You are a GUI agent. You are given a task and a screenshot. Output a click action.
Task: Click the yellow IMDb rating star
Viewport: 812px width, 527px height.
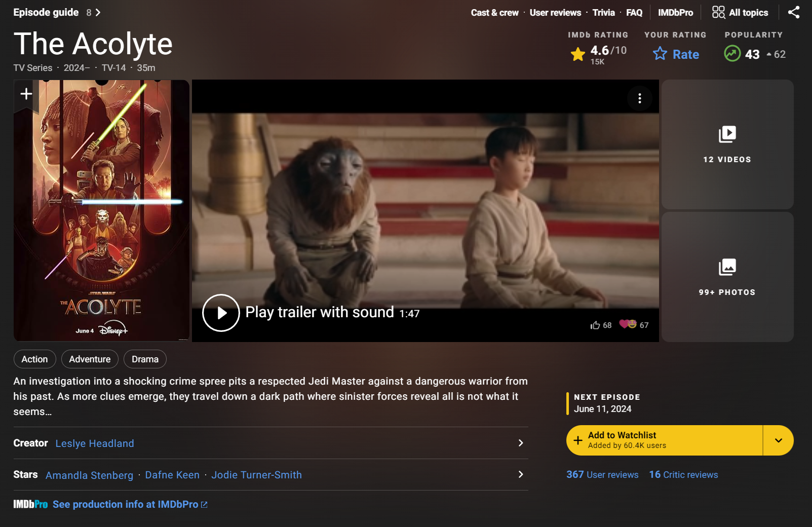[578, 54]
